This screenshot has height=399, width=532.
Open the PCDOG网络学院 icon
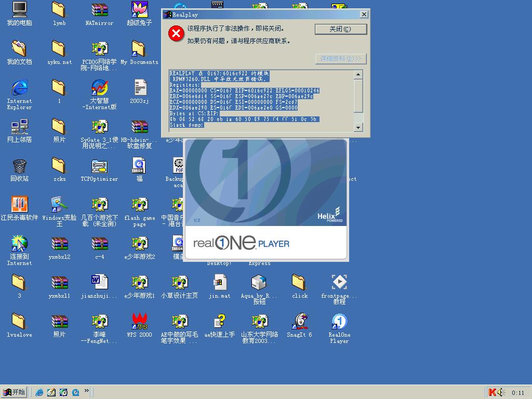pyautogui.click(x=99, y=48)
